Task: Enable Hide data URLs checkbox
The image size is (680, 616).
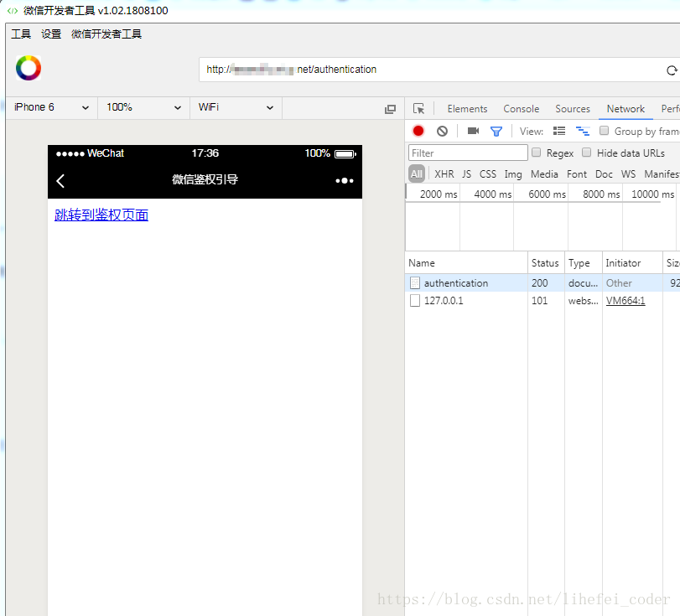Action: click(586, 153)
